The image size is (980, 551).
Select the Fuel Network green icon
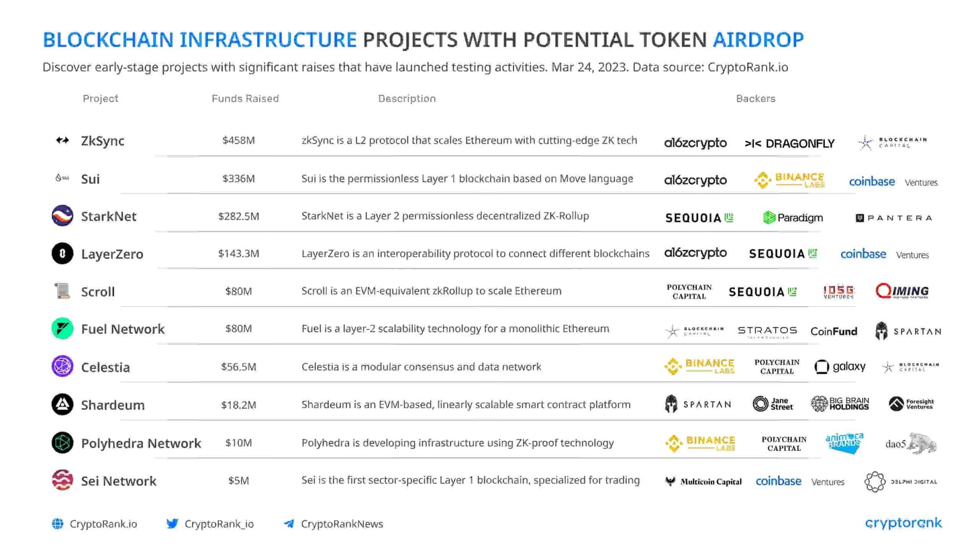63,329
